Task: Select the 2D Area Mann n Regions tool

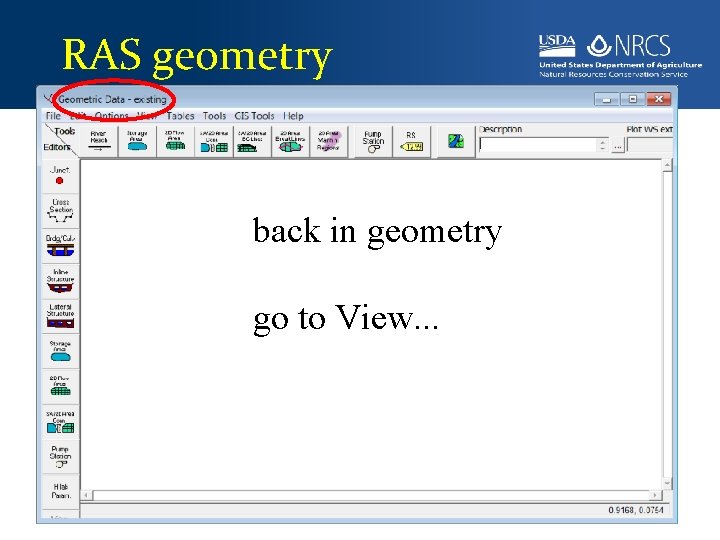Action: point(328,141)
